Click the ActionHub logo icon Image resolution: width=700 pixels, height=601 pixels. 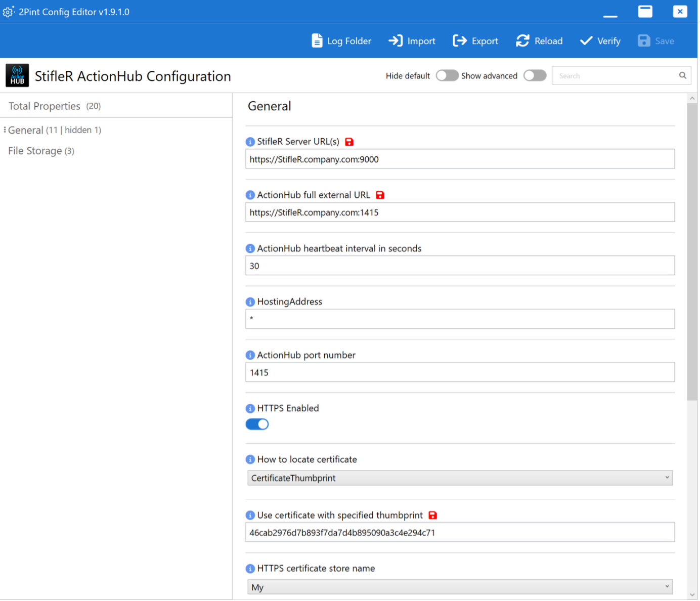[x=17, y=75]
